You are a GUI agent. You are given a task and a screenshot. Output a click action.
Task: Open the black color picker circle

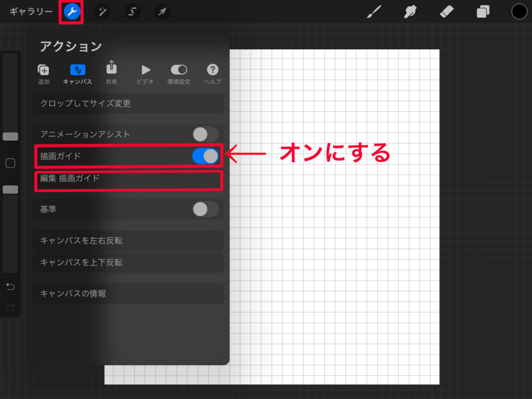[519, 12]
